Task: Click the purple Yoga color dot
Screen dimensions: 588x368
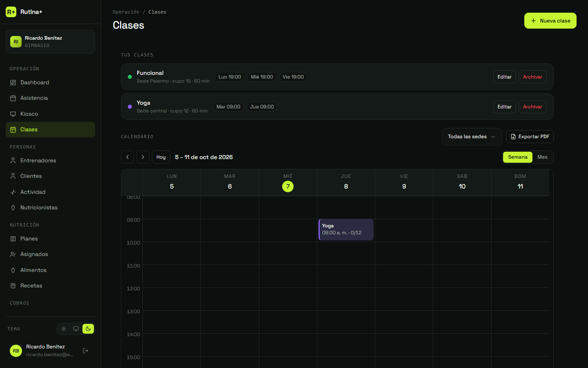Action: (130, 107)
